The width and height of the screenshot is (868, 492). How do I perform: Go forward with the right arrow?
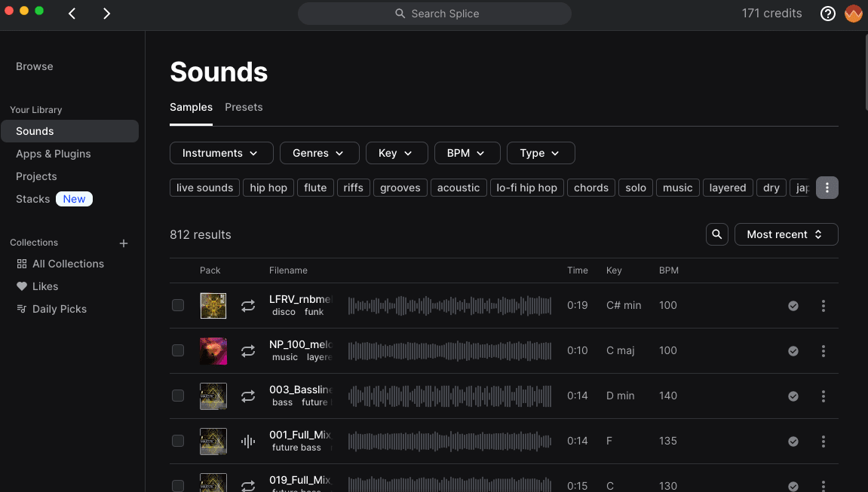pos(106,14)
